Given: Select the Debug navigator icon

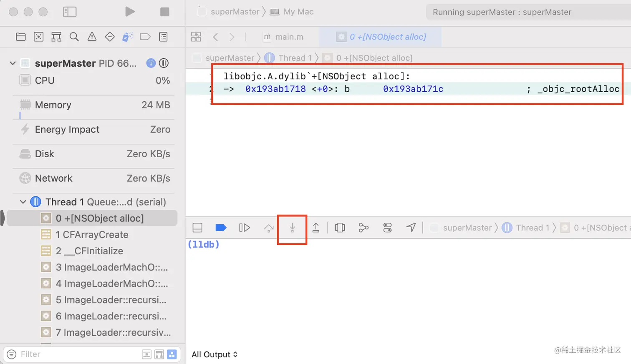Looking at the screenshot, I should click(x=128, y=37).
